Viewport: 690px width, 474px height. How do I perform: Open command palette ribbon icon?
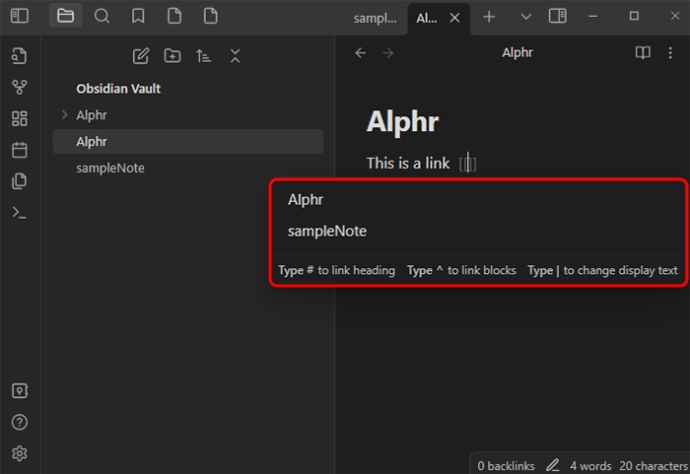pyautogui.click(x=19, y=213)
